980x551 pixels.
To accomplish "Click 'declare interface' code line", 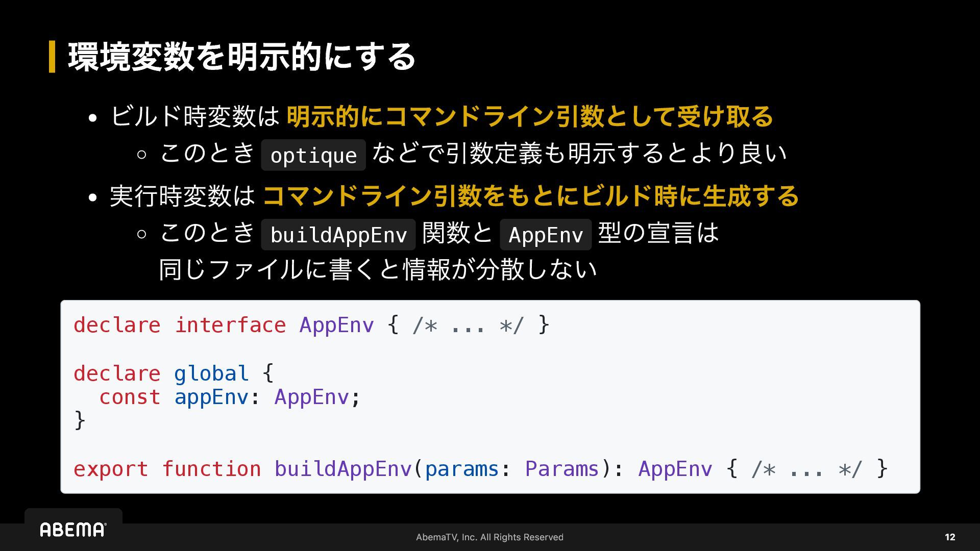I will [311, 325].
